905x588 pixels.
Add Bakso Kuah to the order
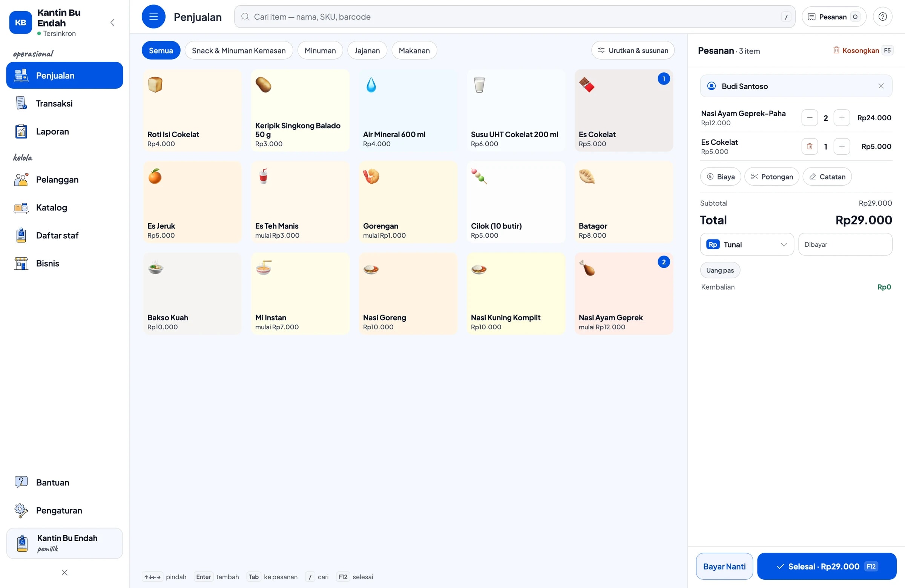click(192, 293)
